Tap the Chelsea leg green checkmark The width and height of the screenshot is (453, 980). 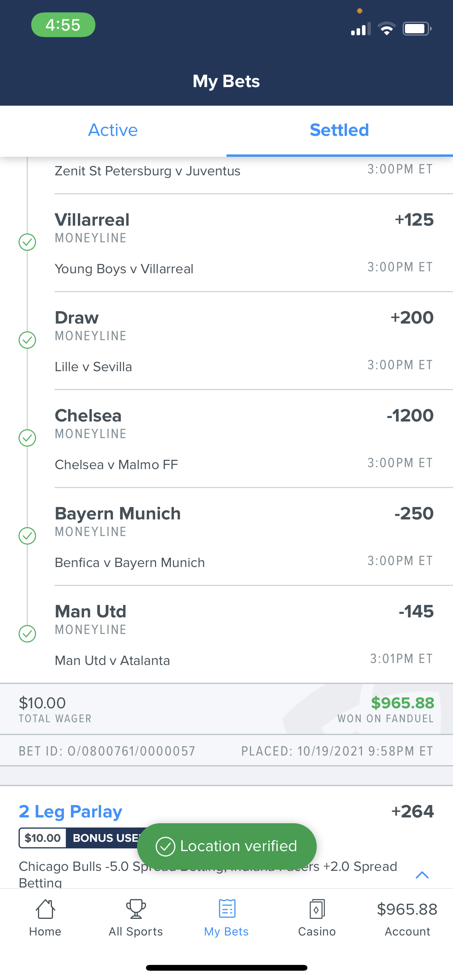[27, 438]
